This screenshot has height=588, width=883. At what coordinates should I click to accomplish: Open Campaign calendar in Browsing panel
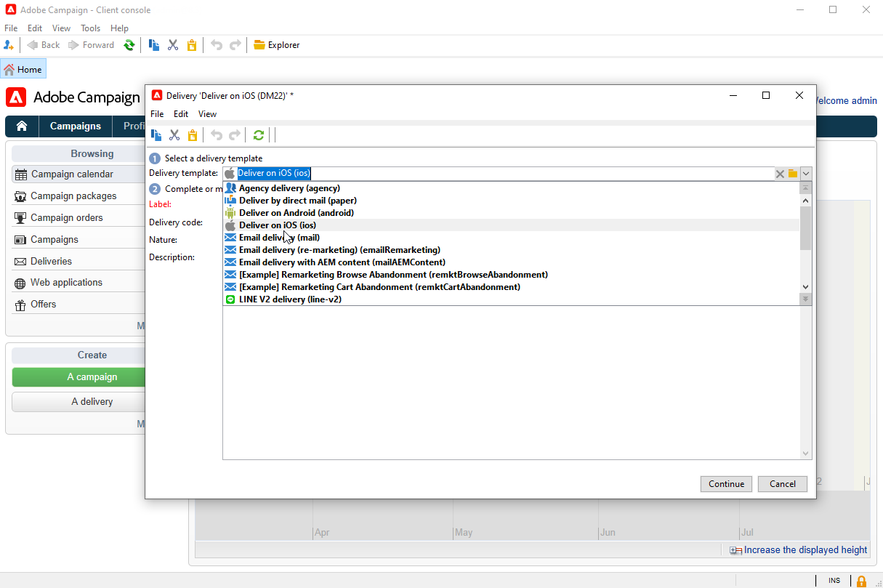pos(78,174)
